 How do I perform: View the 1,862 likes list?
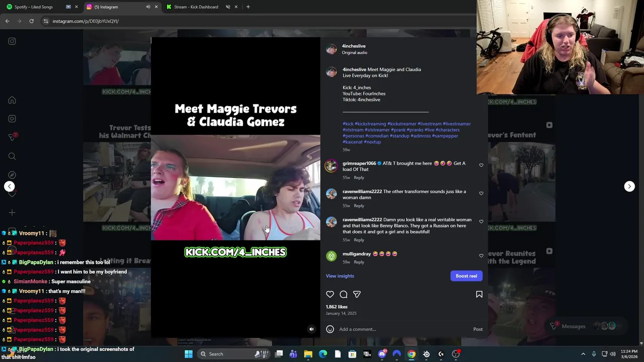click(x=337, y=307)
